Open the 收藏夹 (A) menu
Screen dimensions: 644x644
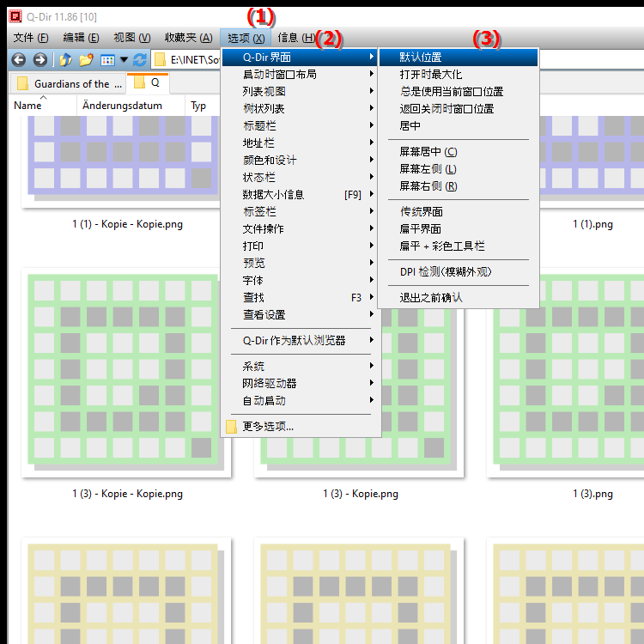(189, 38)
